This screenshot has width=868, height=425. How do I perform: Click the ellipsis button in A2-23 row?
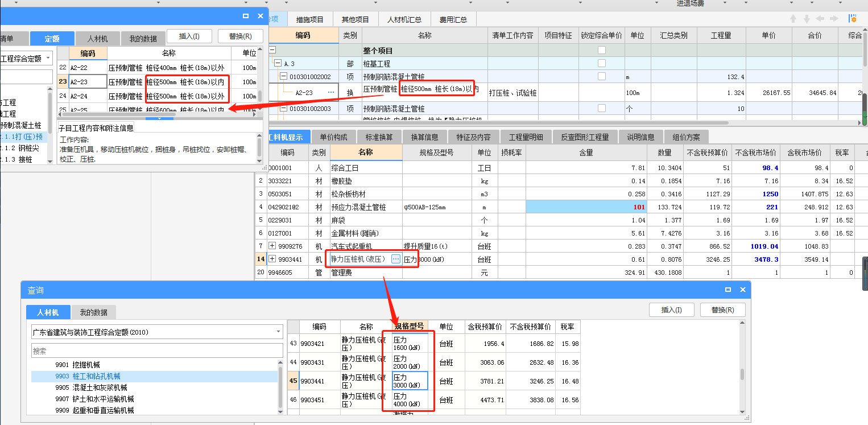point(330,92)
